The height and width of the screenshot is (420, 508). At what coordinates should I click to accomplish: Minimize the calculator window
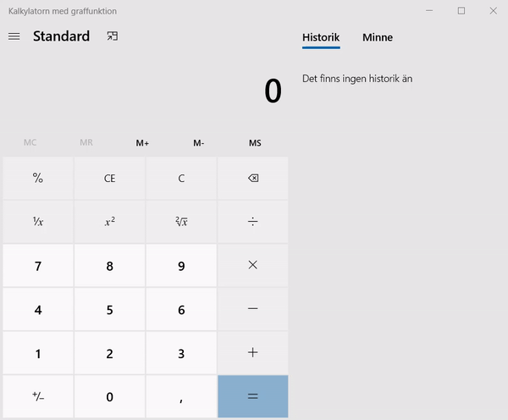click(429, 11)
